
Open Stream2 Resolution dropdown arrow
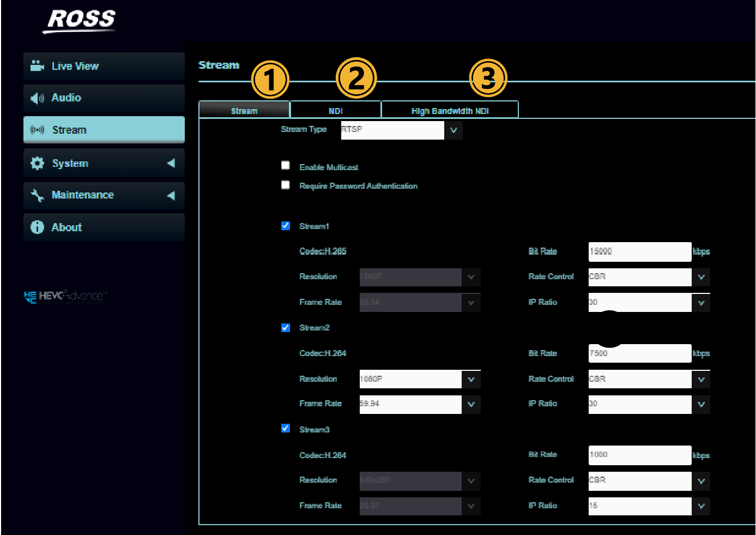click(471, 380)
